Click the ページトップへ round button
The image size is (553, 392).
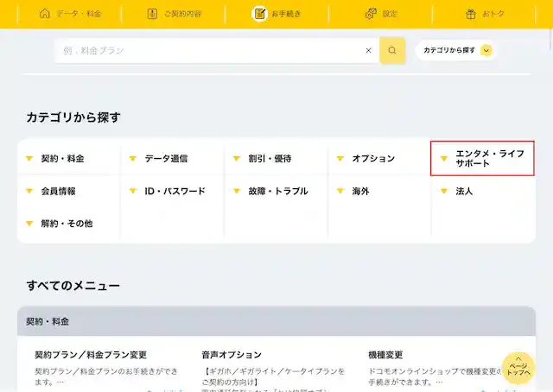[518, 368]
